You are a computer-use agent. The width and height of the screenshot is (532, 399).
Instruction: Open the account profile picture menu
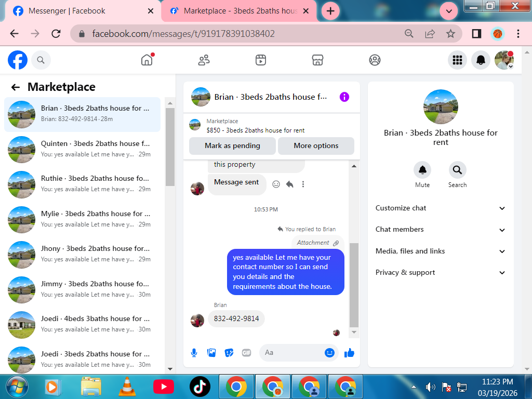click(504, 60)
